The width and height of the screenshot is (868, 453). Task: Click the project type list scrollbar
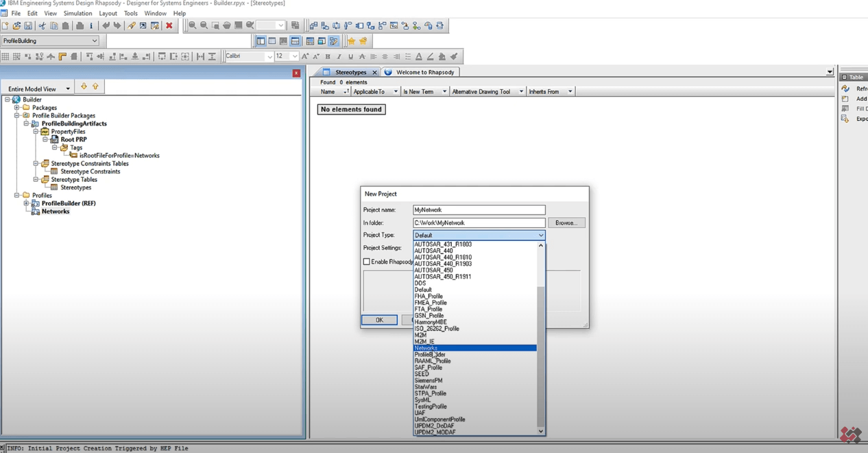click(x=541, y=356)
